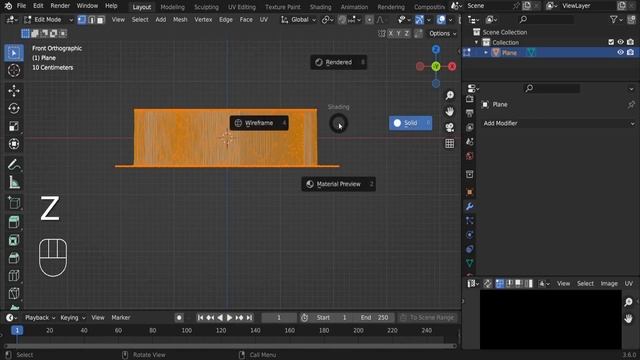Viewport: 640px width, 360px height.
Task: Click properties panel search field
Action: [551, 88]
